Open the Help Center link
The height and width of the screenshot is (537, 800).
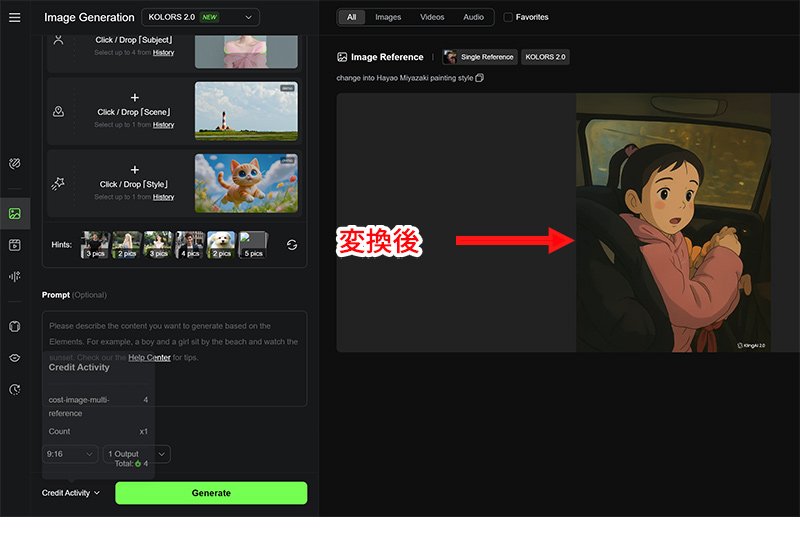[x=149, y=357]
